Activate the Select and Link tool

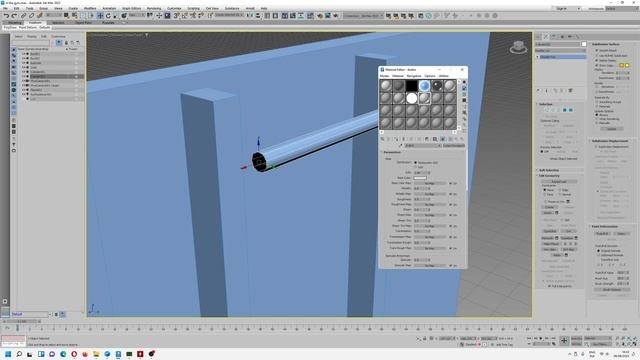[24, 16]
